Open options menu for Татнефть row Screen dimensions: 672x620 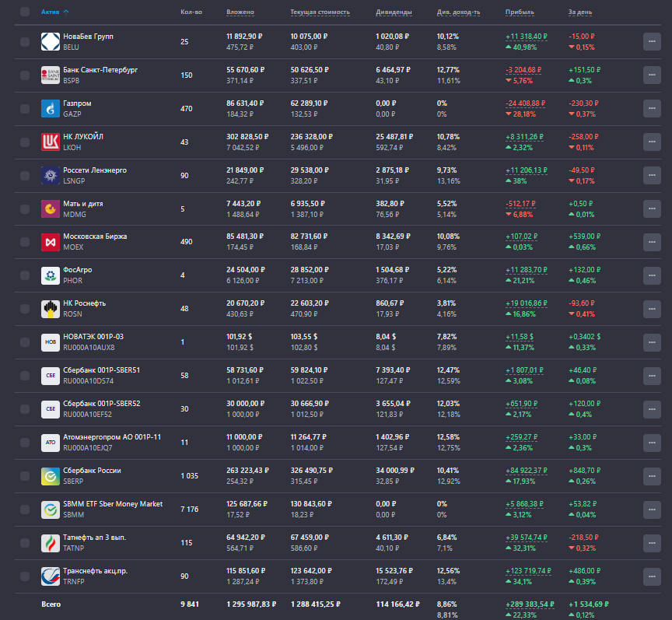tap(652, 543)
